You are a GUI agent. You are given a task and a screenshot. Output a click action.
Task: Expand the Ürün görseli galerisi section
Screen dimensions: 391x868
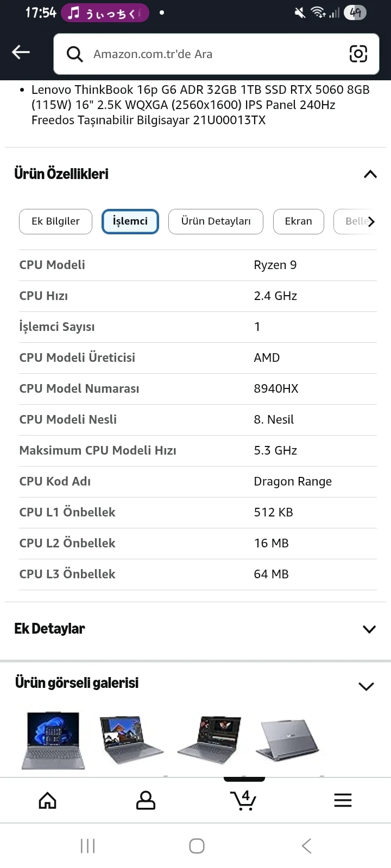pyautogui.click(x=367, y=686)
